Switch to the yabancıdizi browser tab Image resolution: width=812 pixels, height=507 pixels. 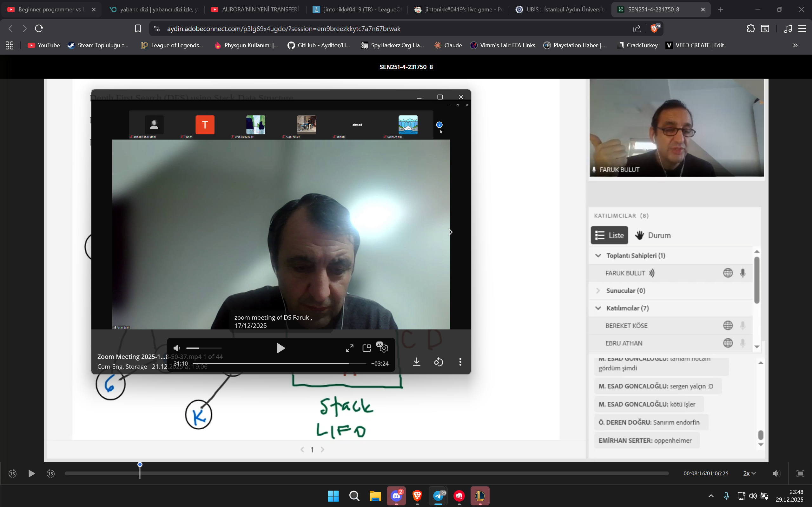pyautogui.click(x=154, y=10)
